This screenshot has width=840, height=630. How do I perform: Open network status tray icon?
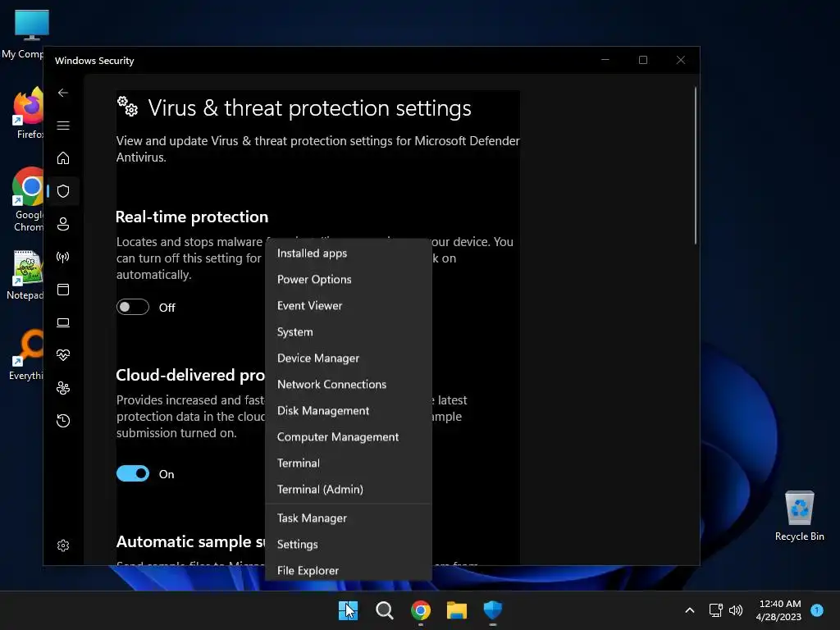click(715, 610)
